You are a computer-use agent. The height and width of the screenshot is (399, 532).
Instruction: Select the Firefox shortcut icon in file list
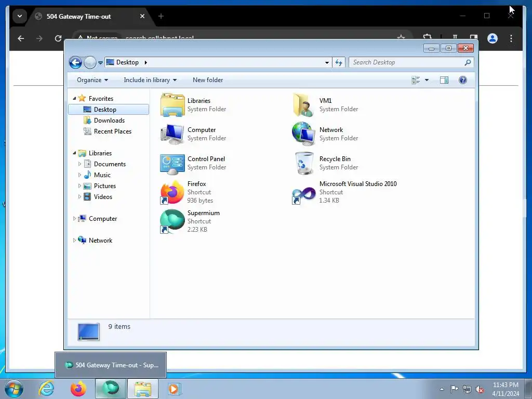coord(172,192)
